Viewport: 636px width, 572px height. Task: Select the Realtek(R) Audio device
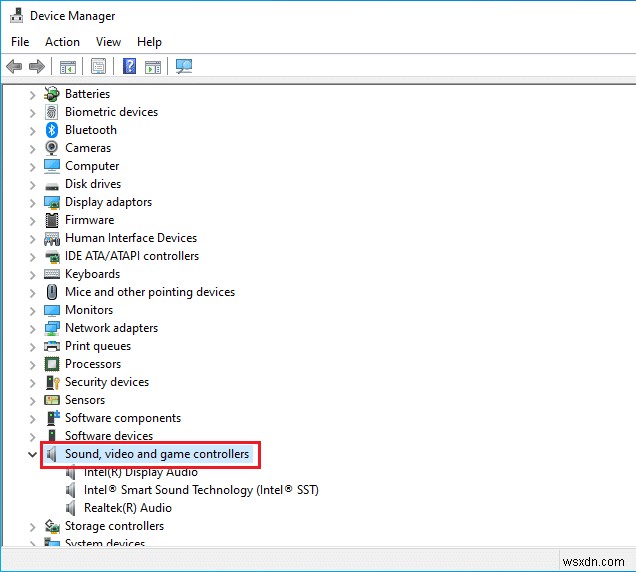128,508
